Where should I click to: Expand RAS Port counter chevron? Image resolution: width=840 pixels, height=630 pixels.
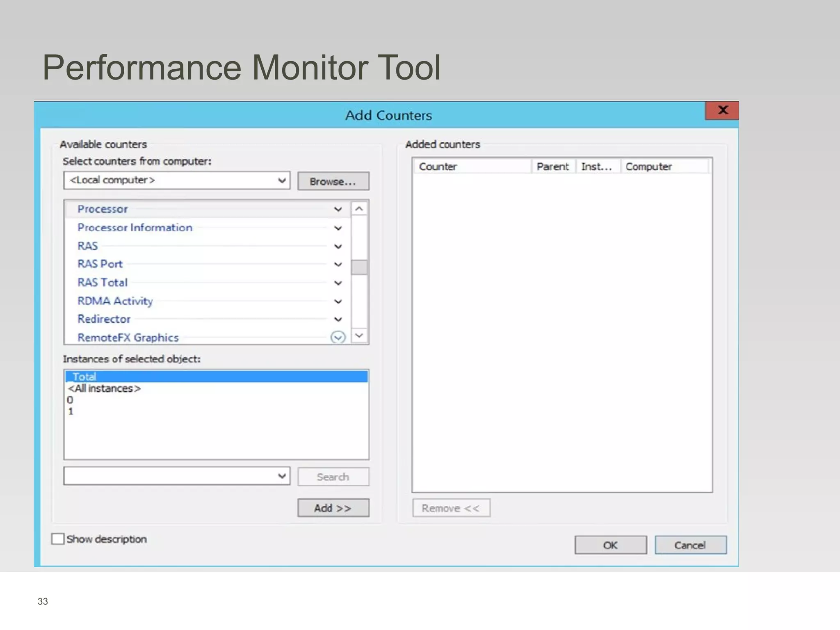coord(338,265)
